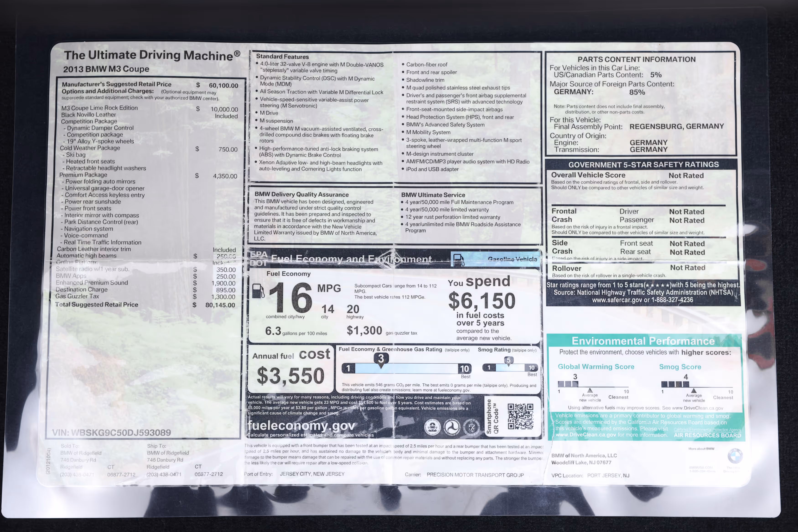Image resolution: width=798 pixels, height=532 pixels.
Task: Click the Rollover "Not Rated" value
Action: pos(687,268)
